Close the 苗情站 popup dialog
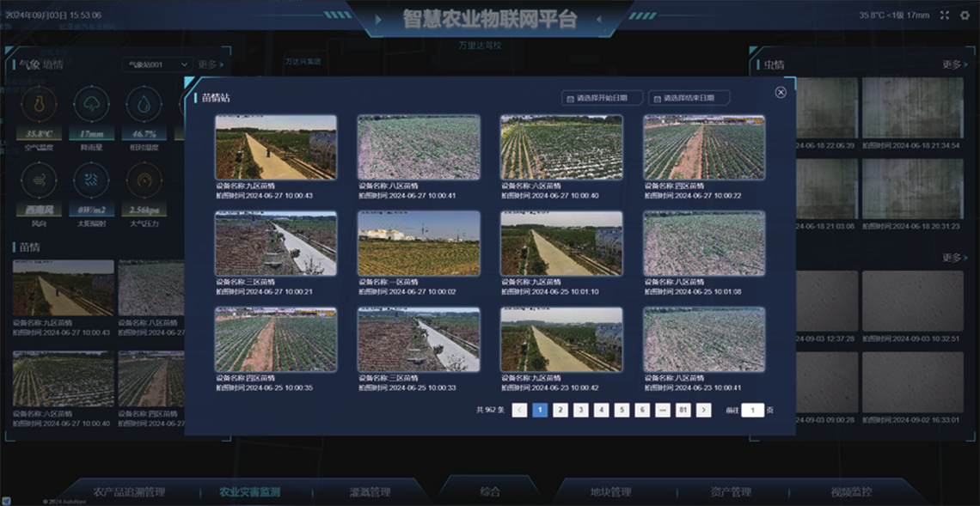This screenshot has height=506, width=980. (781, 93)
